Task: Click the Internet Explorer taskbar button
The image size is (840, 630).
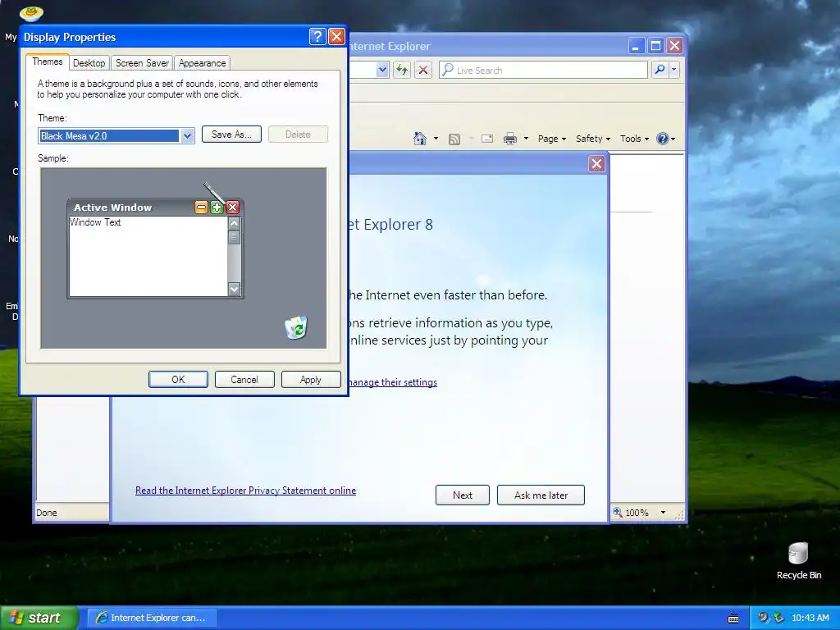Action: pyautogui.click(x=152, y=618)
